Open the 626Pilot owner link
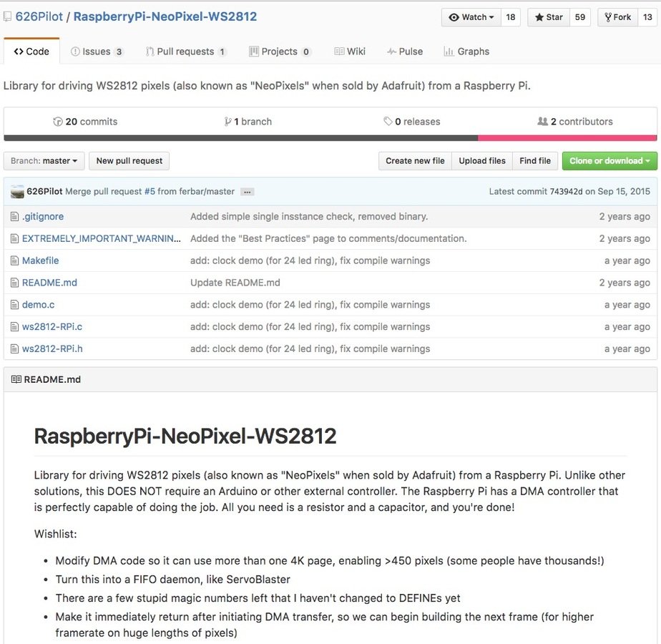 [39, 17]
